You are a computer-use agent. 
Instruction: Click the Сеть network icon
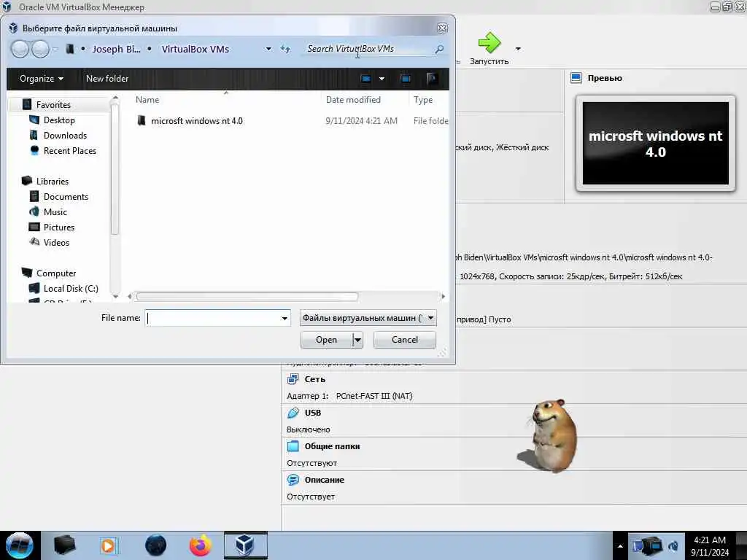tap(293, 379)
